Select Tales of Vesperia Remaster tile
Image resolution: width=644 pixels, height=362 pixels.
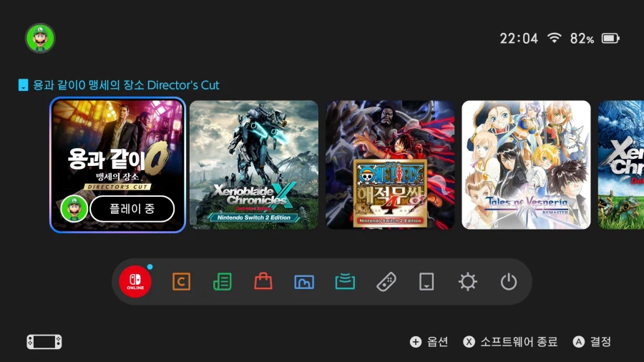(x=526, y=165)
